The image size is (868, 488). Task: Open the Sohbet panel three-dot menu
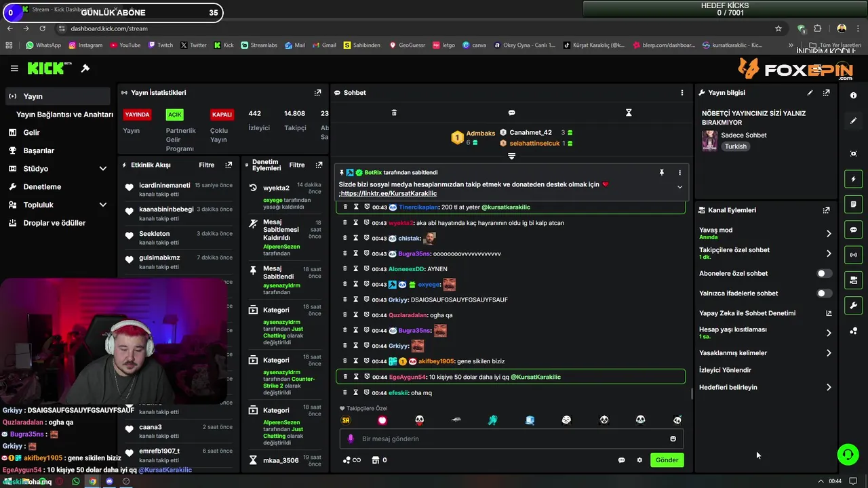[x=682, y=93]
